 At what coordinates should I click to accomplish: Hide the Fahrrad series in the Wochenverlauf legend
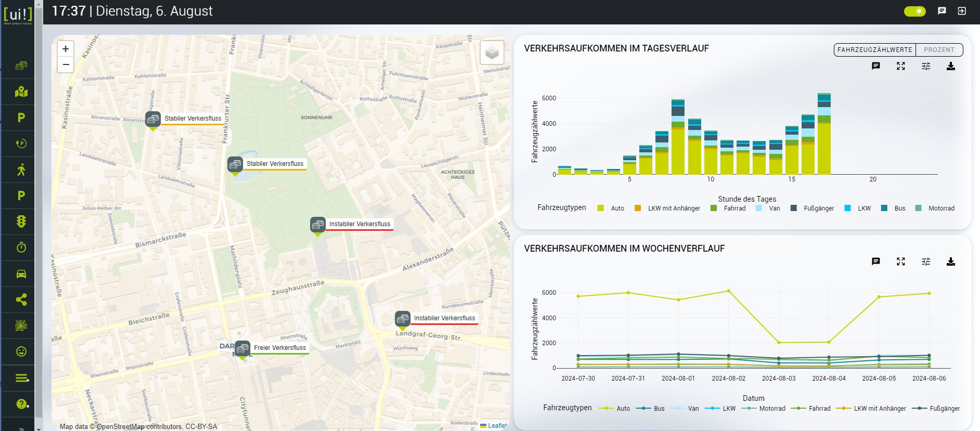pyautogui.click(x=814, y=409)
